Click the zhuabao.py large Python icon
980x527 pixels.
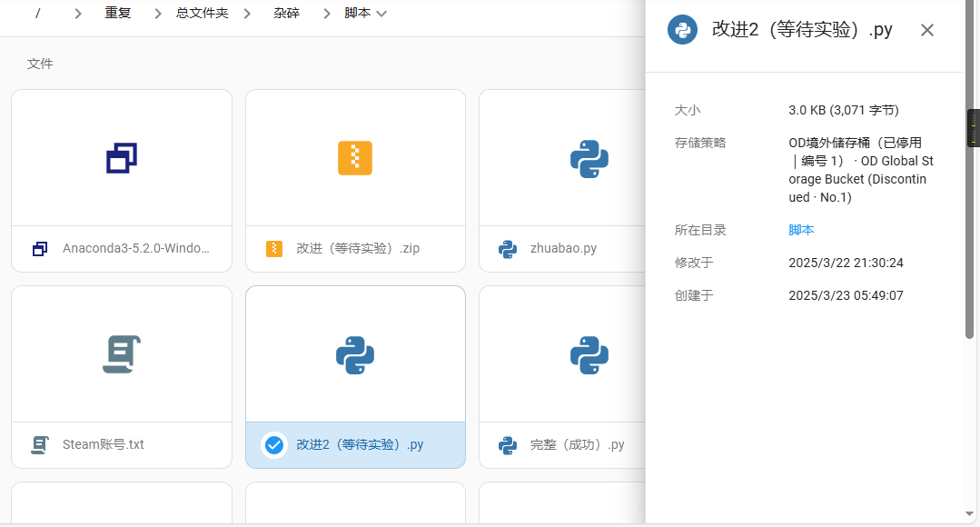(x=589, y=158)
